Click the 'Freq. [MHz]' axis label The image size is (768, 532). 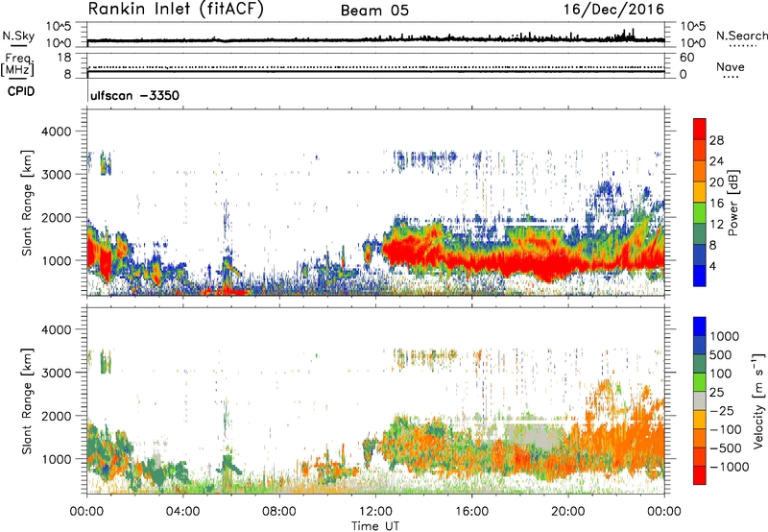tap(18, 64)
